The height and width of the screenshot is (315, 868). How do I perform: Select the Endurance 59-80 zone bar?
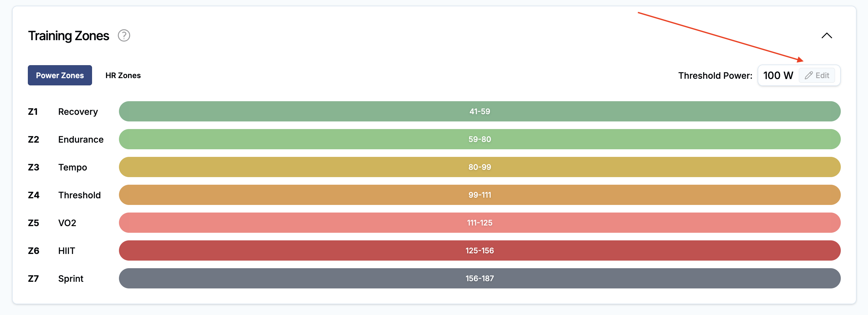click(480, 139)
